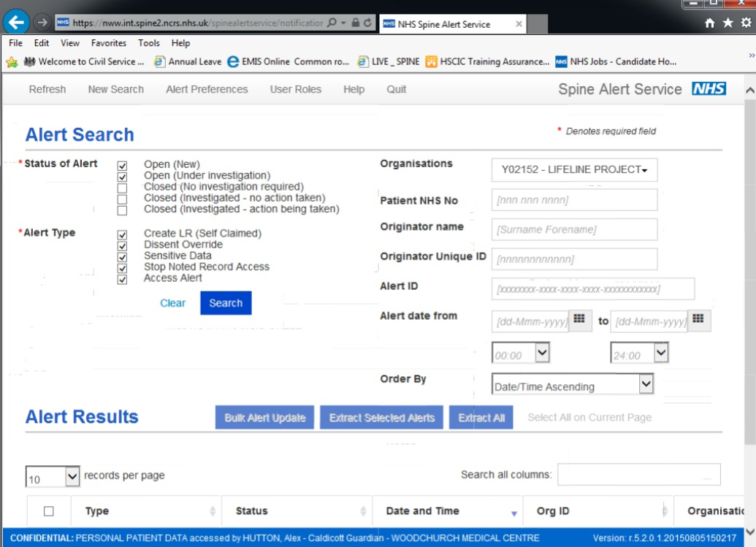Open HSCIC Training Assurance bookmark
This screenshot has width=756, height=547.
[x=487, y=61]
